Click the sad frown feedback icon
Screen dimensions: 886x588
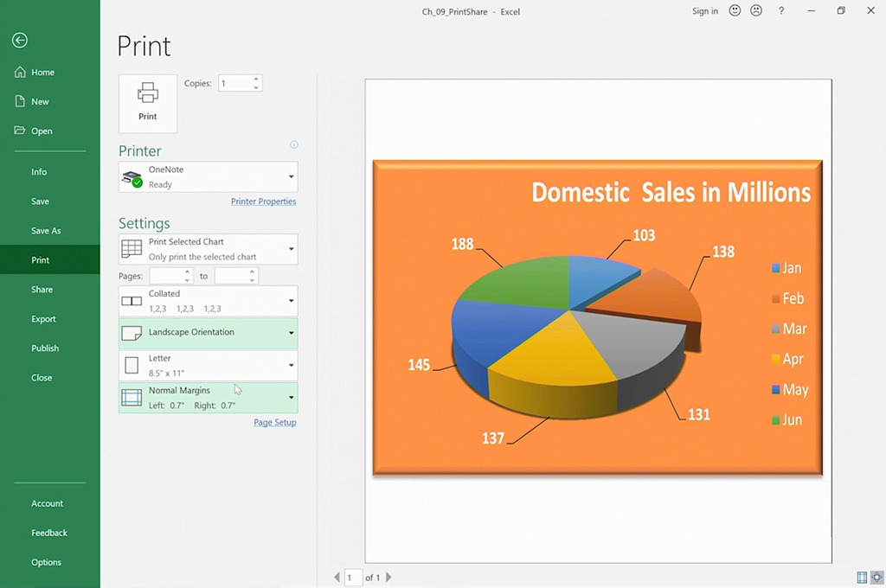pyautogui.click(x=756, y=11)
